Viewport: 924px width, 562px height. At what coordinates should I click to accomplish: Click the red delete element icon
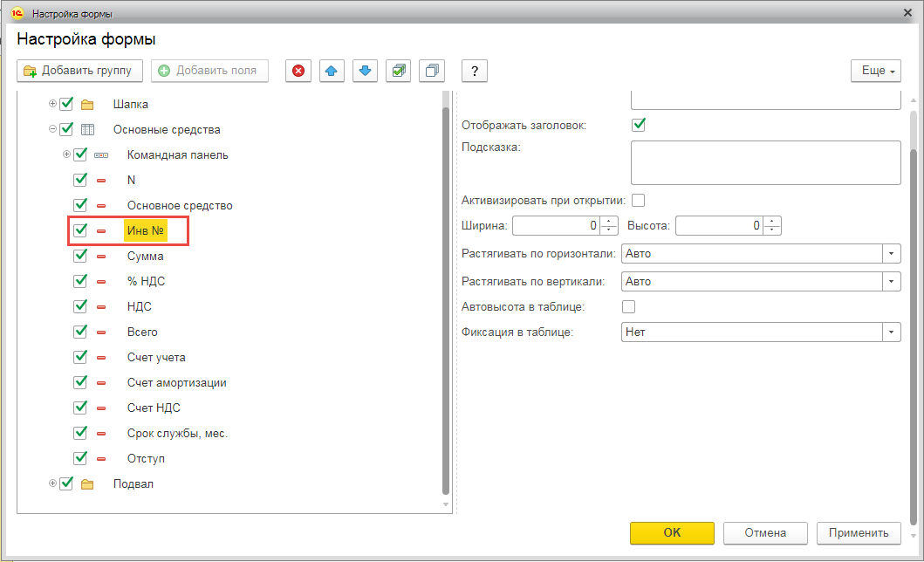click(x=298, y=71)
